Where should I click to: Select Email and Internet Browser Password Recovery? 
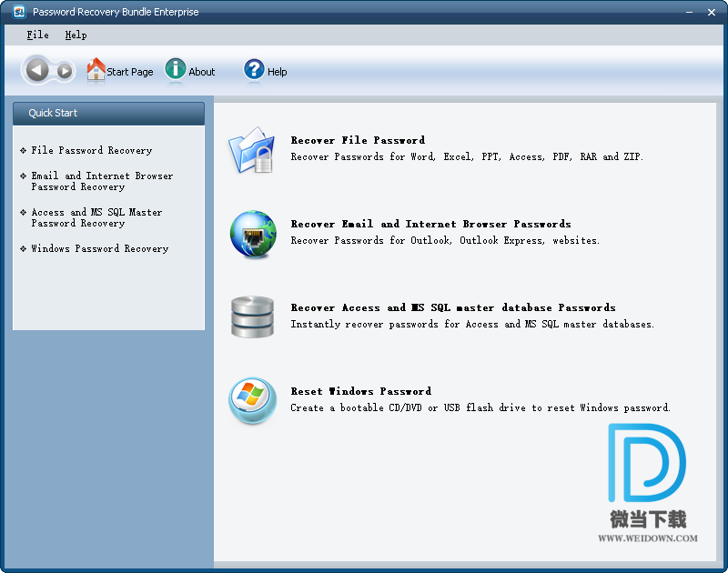[x=102, y=181]
